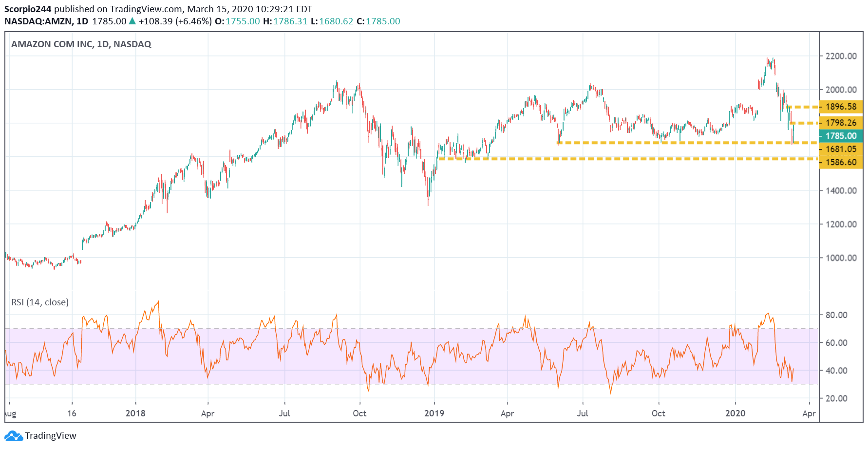Click the 1400.00 price axis value
Viewport: 868px width, 449px height.
point(841,190)
